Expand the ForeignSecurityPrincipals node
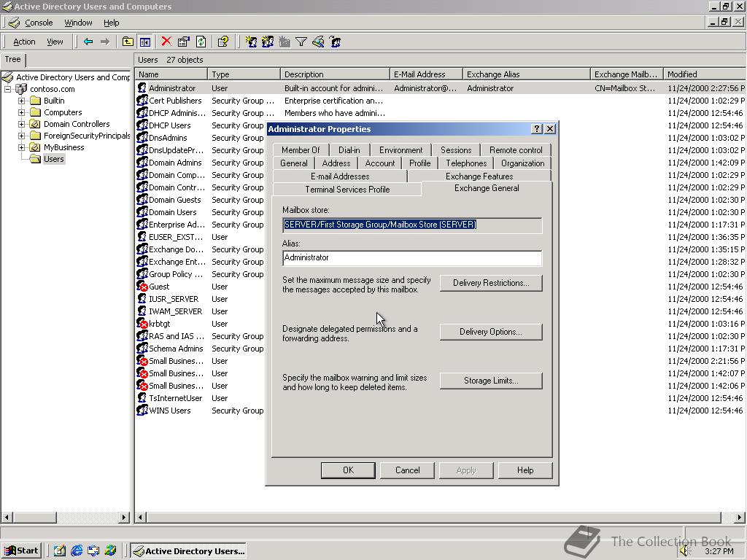The image size is (747, 560). (x=21, y=136)
